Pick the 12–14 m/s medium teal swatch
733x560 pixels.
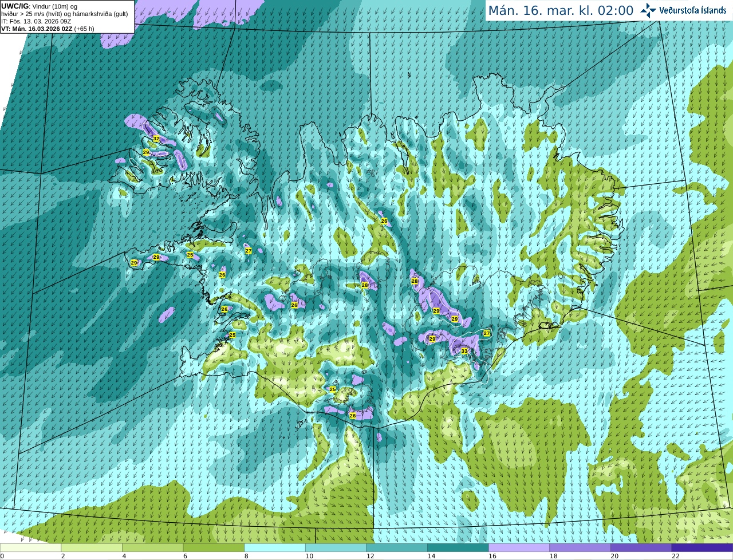coord(397,547)
